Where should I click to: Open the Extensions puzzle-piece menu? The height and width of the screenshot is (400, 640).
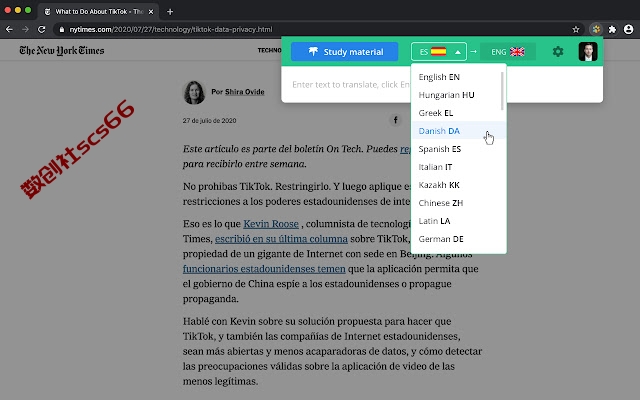(612, 29)
